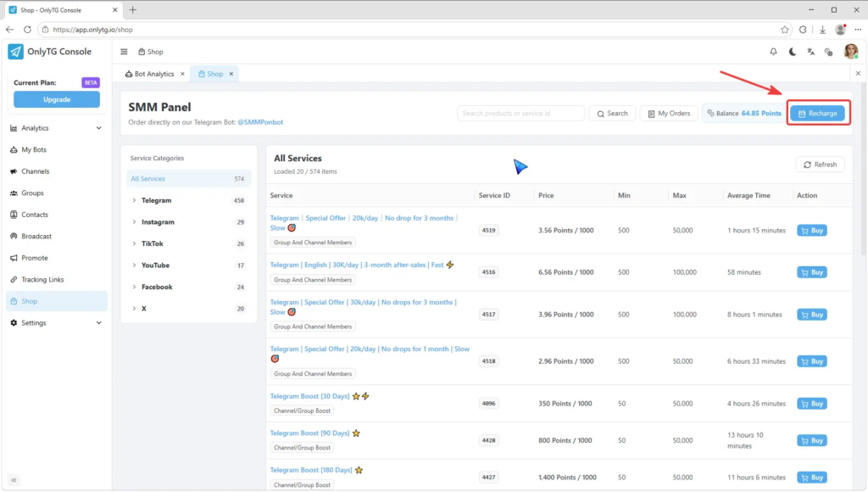The height and width of the screenshot is (492, 868).
Task: Buy service 4519
Action: [x=811, y=231]
